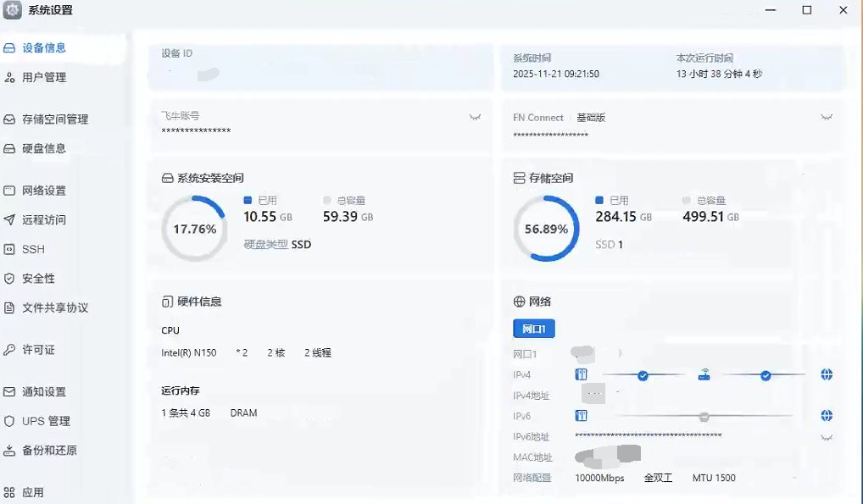Click system time 2025-11-21 09:21:50
The image size is (863, 504).
556,74
